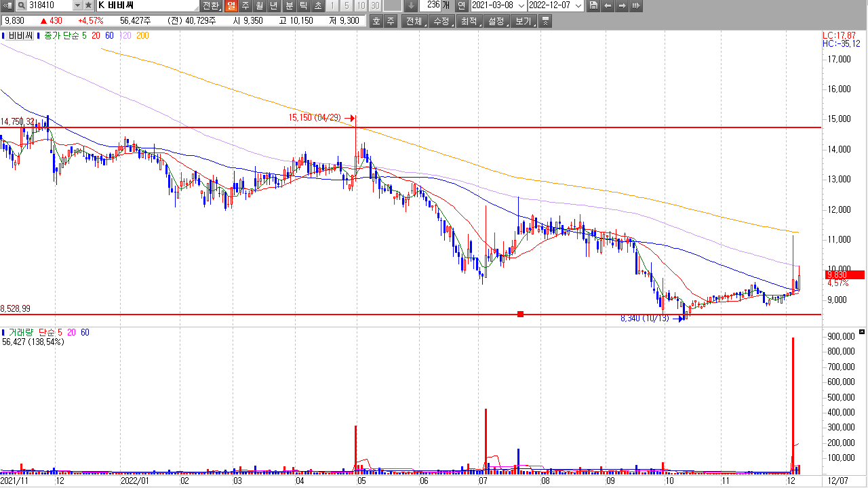
Task: Switch to 분 (minute) chart period
Action: 289,5
